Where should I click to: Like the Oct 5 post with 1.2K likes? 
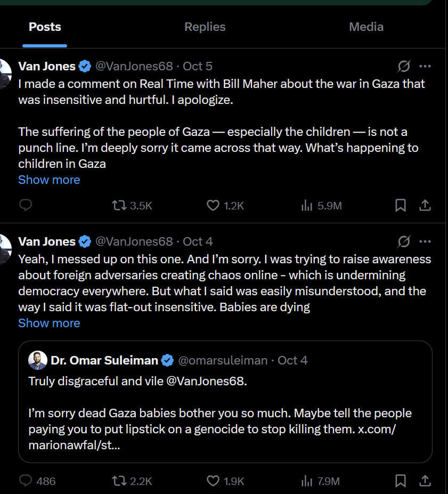213,205
